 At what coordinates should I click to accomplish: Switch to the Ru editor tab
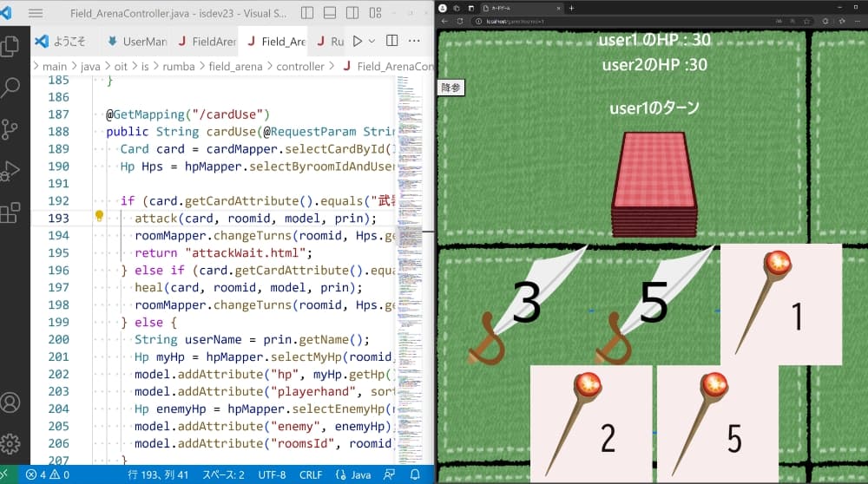[331, 41]
